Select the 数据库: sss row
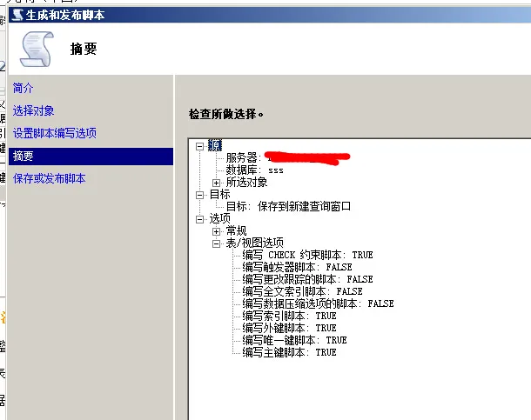The image size is (531, 420). tap(255, 170)
